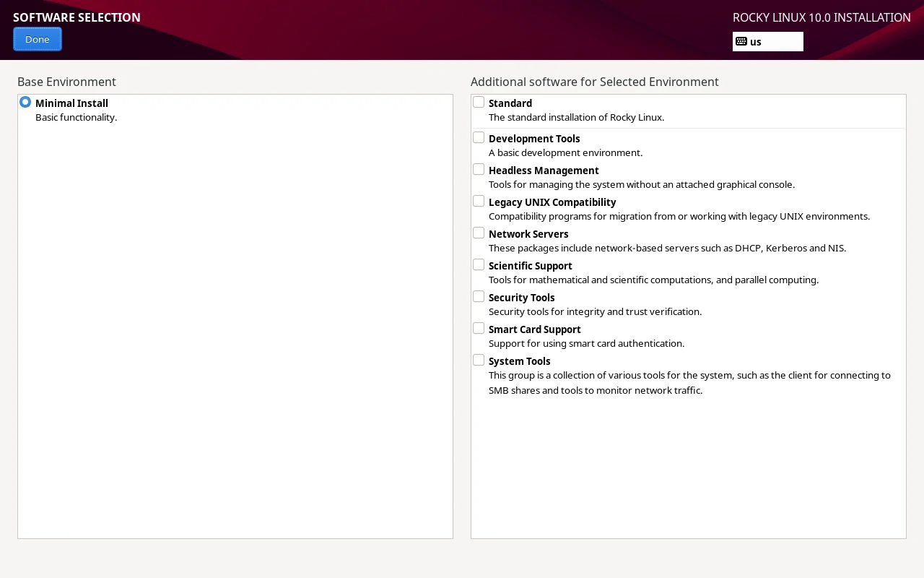Click the Additional software for Selected Environment heading
This screenshot has width=924, height=578.
(594, 82)
